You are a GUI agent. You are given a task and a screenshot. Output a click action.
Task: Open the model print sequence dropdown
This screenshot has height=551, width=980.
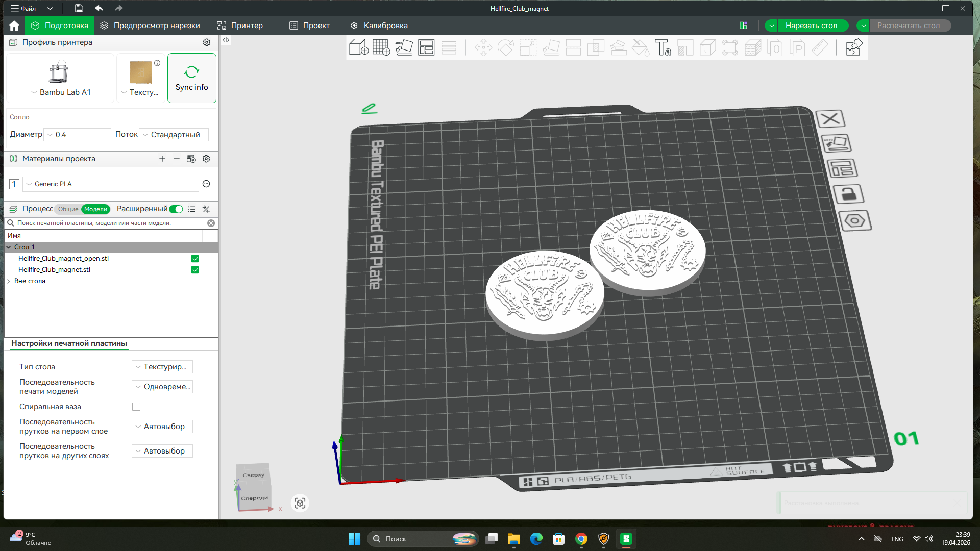(162, 387)
